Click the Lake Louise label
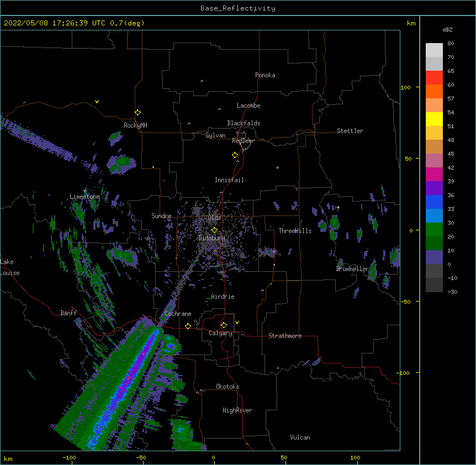The image size is (476, 465). 10,267
